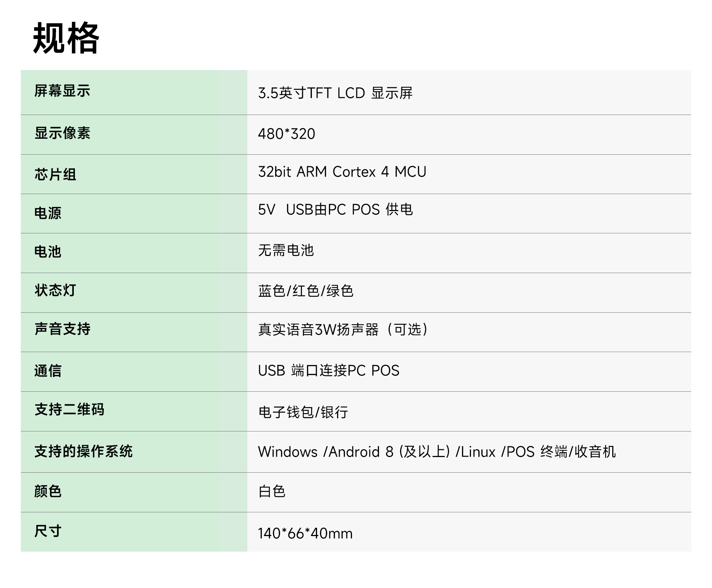Click 32bit ARM Cortex 4 MCU text
712x588 pixels.
342,172
